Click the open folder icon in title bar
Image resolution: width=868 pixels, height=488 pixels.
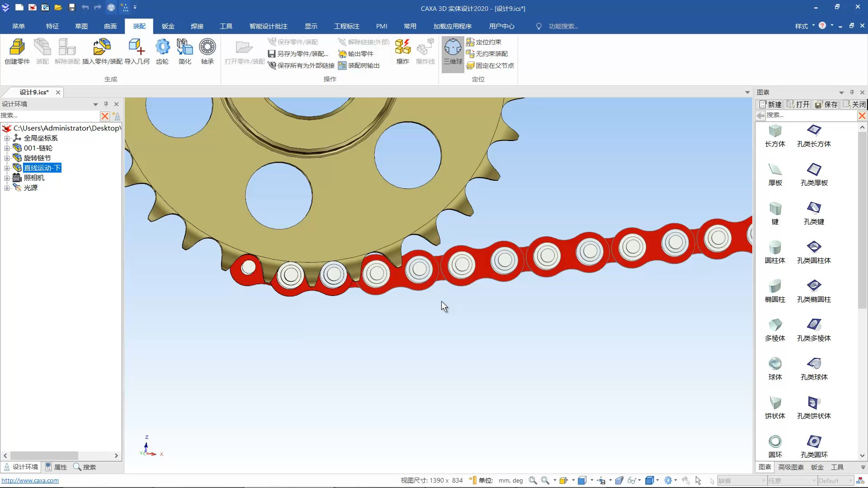tap(58, 7)
